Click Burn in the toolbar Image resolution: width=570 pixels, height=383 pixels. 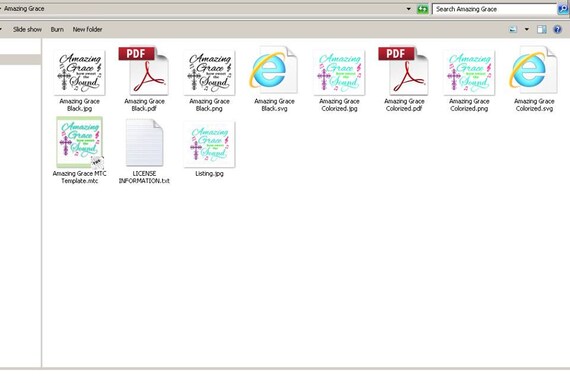tap(57, 29)
